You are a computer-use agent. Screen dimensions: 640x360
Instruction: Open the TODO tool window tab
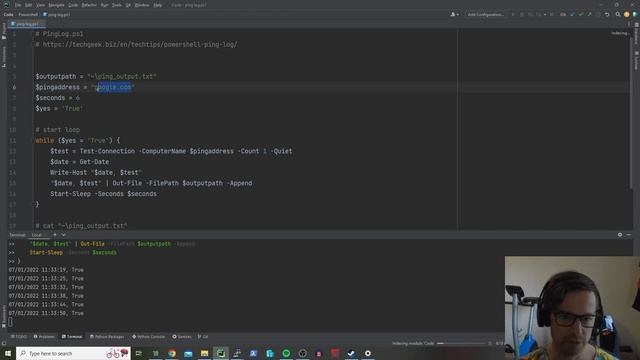[19, 337]
